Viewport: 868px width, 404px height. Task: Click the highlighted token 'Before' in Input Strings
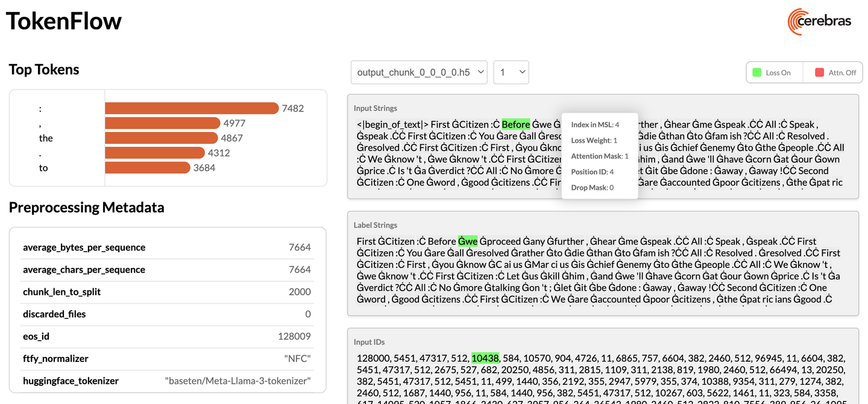tap(516, 125)
